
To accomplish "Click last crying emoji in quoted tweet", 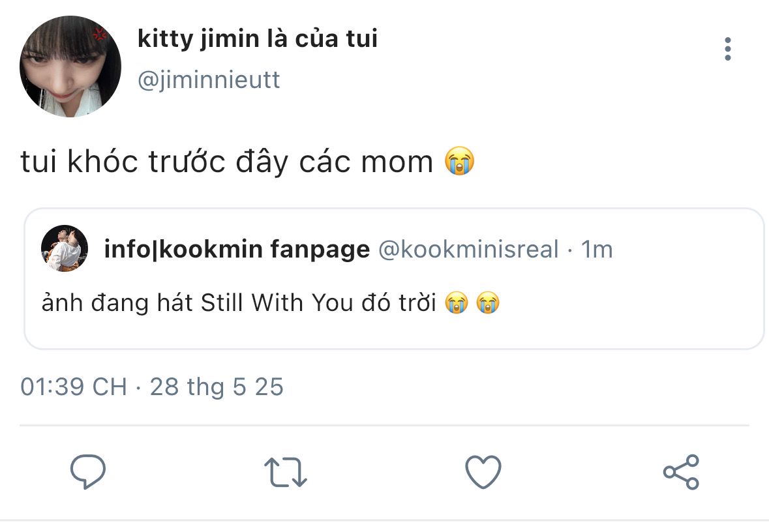I will point(488,303).
